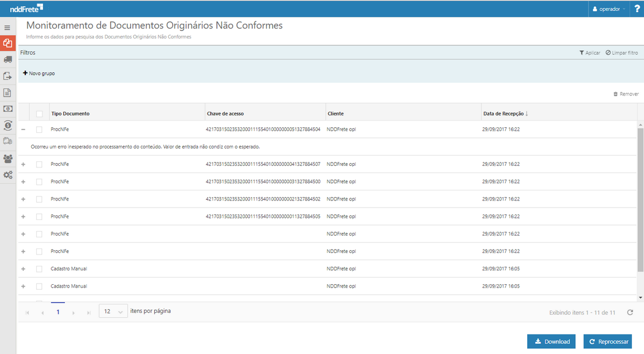The width and height of the screenshot is (644, 354).
Task: Open the settings gears icon in sidebar
Action: pos(8,175)
